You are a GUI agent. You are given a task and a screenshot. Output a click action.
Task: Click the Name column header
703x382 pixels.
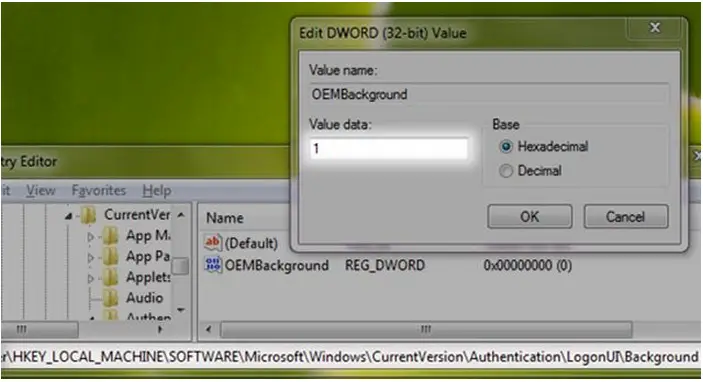tap(225, 218)
